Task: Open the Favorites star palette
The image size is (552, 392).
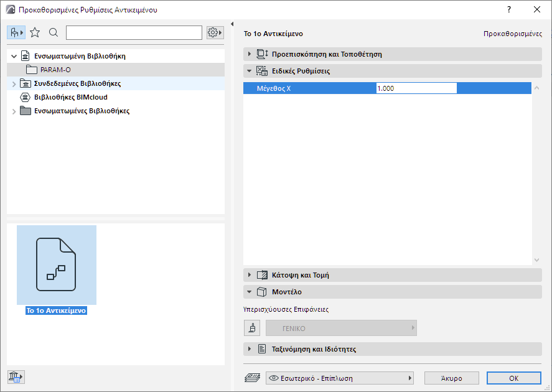Action: pos(35,32)
